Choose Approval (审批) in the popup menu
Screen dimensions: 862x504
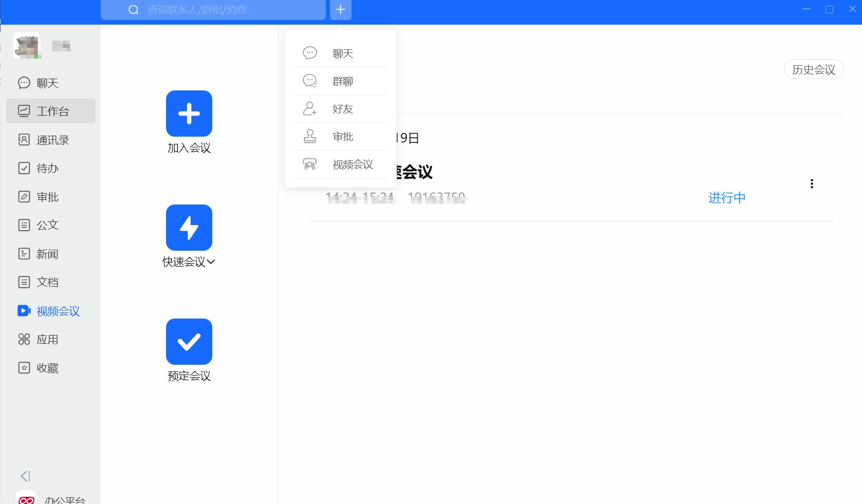[x=342, y=137]
